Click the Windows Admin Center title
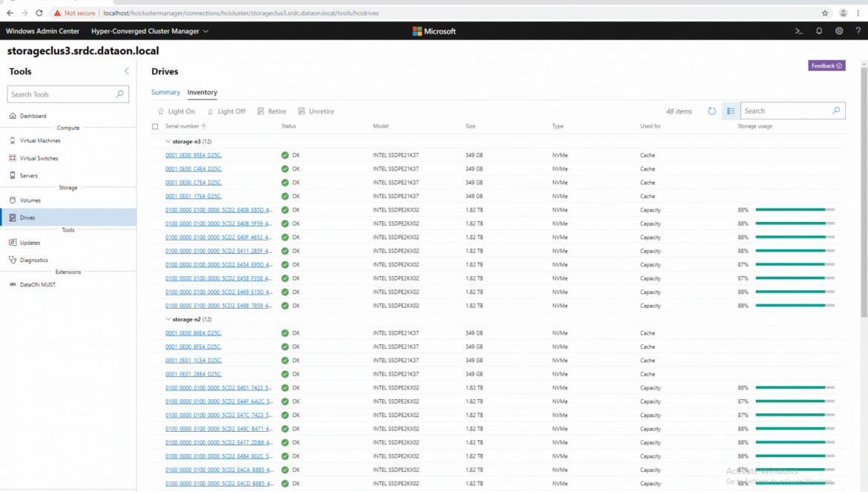 (x=42, y=31)
